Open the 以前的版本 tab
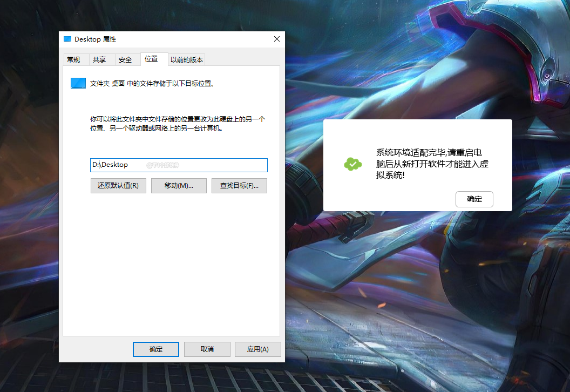570x392 pixels. coord(186,59)
